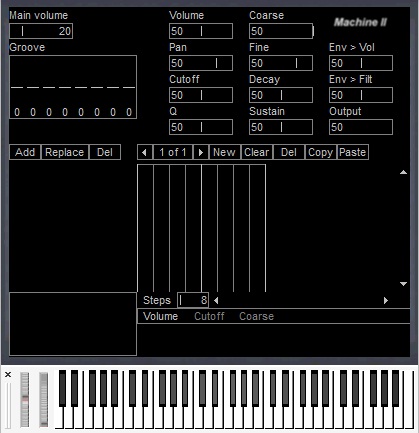Click the Add sample button

[x=25, y=152]
